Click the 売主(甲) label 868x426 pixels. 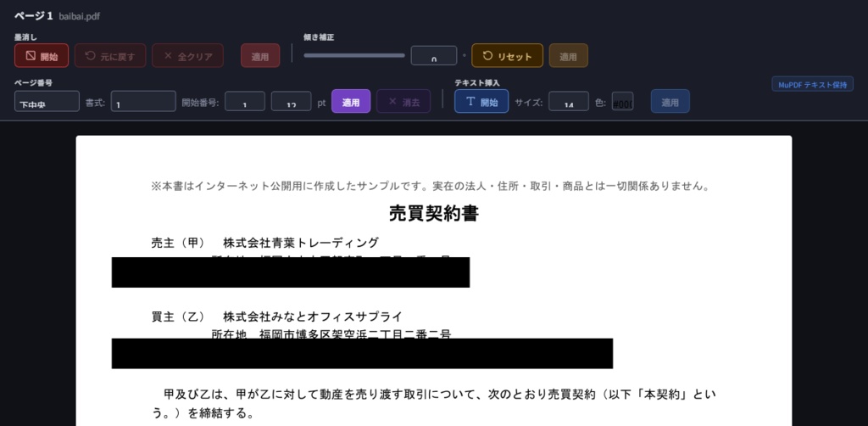[178, 243]
